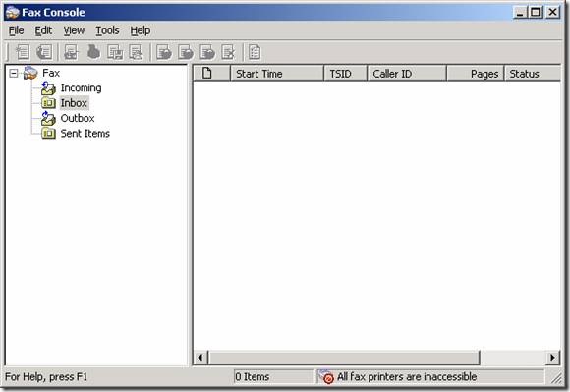Select the Inbox folder
The height and width of the screenshot is (392, 570).
tap(74, 103)
